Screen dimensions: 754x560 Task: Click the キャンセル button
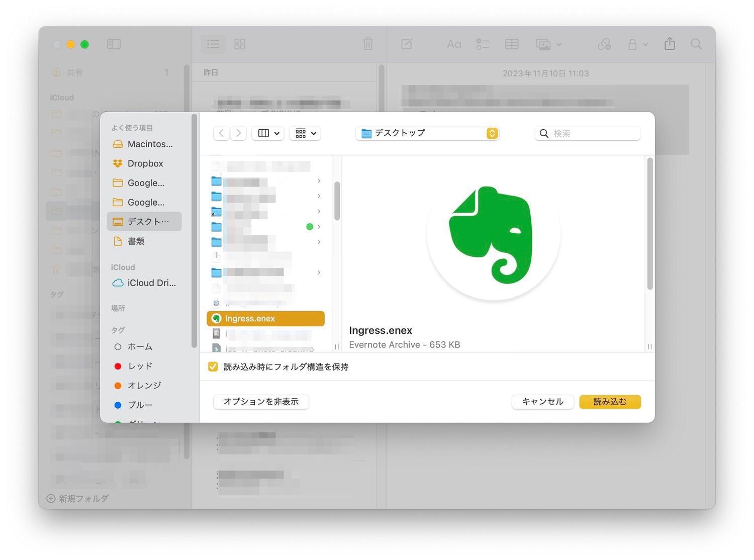pyautogui.click(x=543, y=402)
